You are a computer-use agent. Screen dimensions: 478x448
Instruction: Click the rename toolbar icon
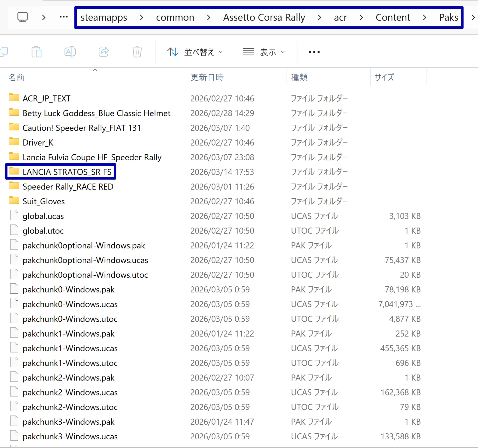tap(70, 52)
